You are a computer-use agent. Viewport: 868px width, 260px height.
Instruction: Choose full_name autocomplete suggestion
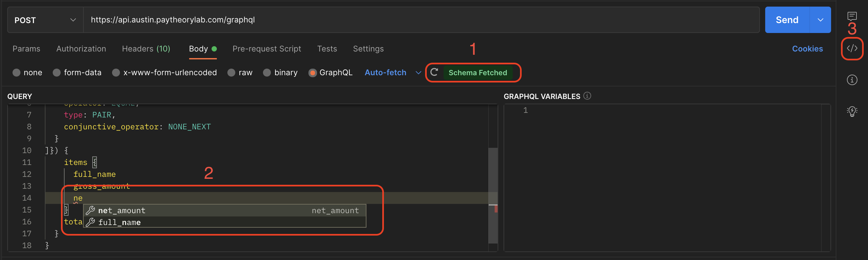(x=225, y=222)
